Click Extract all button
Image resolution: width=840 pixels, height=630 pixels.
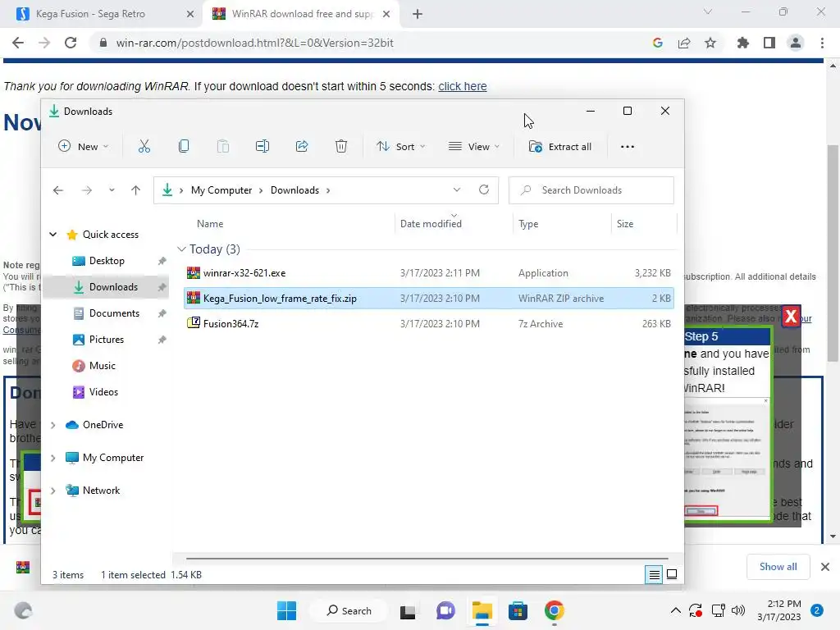point(560,146)
